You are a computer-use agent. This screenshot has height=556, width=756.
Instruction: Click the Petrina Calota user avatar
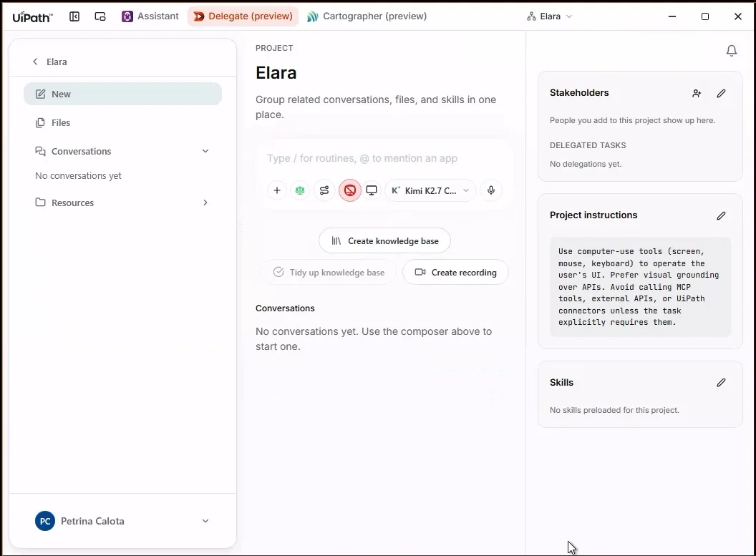pyautogui.click(x=45, y=522)
